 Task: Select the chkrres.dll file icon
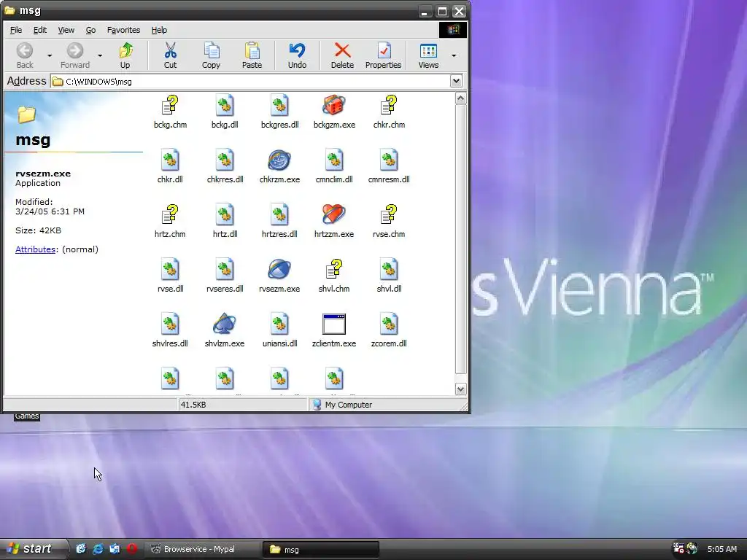coord(225,160)
